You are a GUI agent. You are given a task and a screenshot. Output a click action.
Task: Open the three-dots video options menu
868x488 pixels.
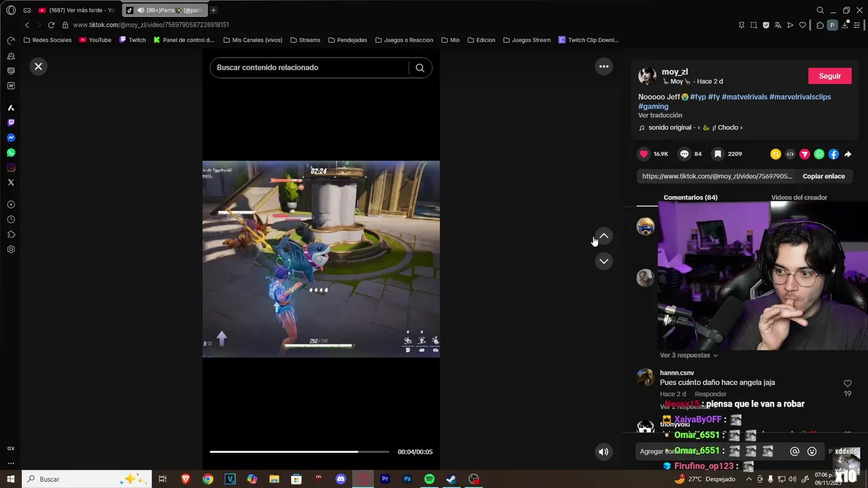click(x=604, y=66)
